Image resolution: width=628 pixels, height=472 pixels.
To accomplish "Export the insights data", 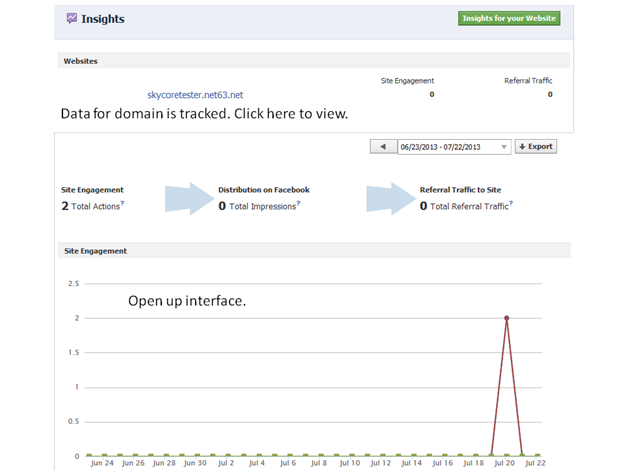I will click(535, 147).
